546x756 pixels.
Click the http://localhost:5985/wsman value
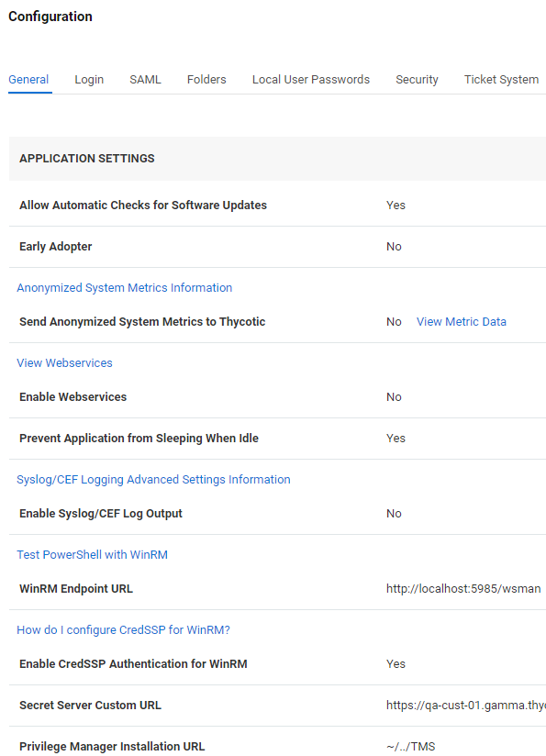(463, 589)
